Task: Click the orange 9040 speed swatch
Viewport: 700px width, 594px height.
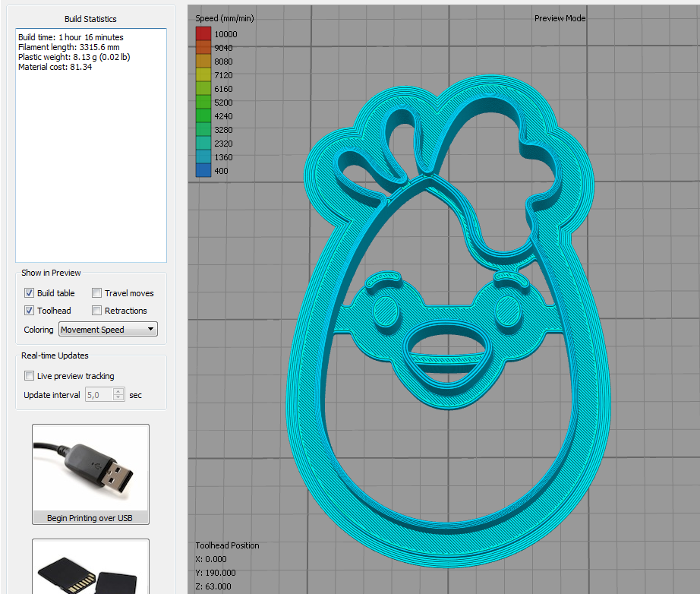Action: coord(203,47)
